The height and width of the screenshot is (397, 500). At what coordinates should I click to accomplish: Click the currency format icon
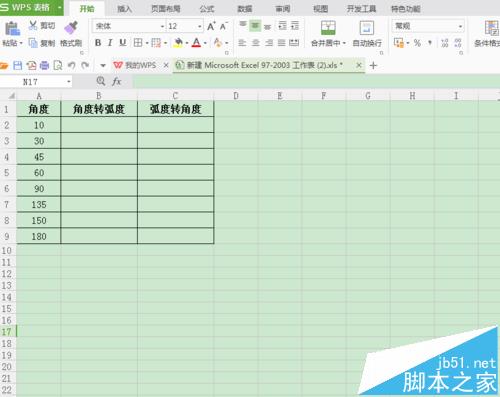(398, 43)
